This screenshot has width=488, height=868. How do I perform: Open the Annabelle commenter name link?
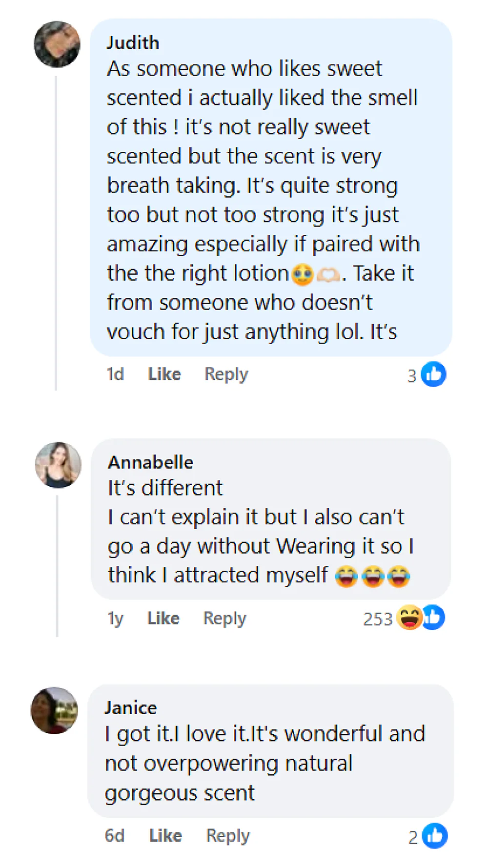[x=150, y=462]
